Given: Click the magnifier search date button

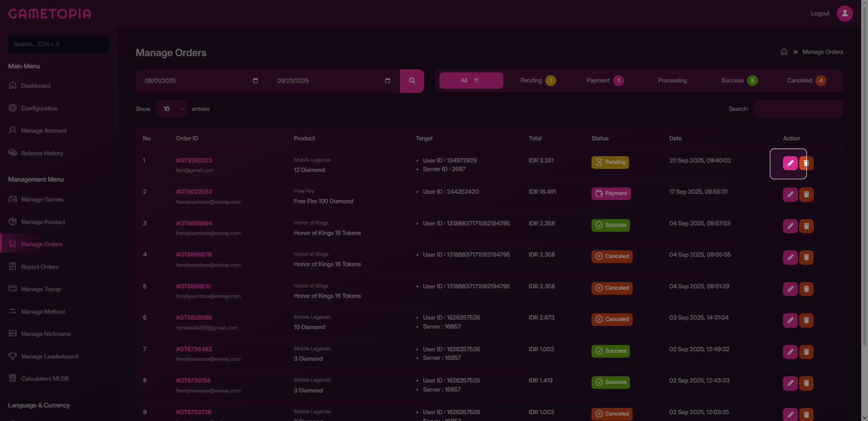Looking at the screenshot, I should [412, 81].
